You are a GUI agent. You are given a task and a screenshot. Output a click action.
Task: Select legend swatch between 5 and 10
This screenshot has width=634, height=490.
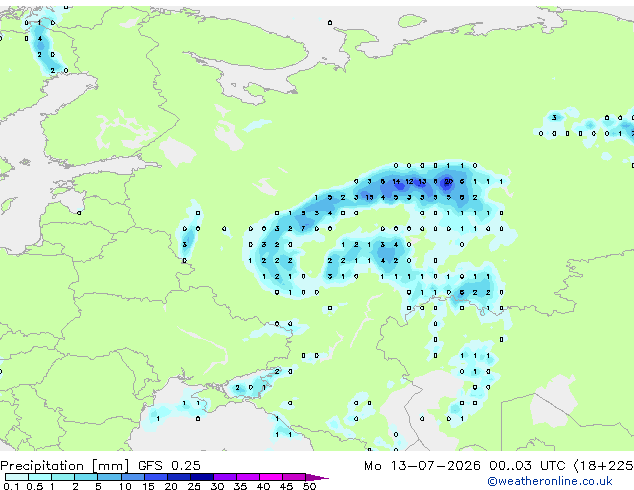(109, 477)
